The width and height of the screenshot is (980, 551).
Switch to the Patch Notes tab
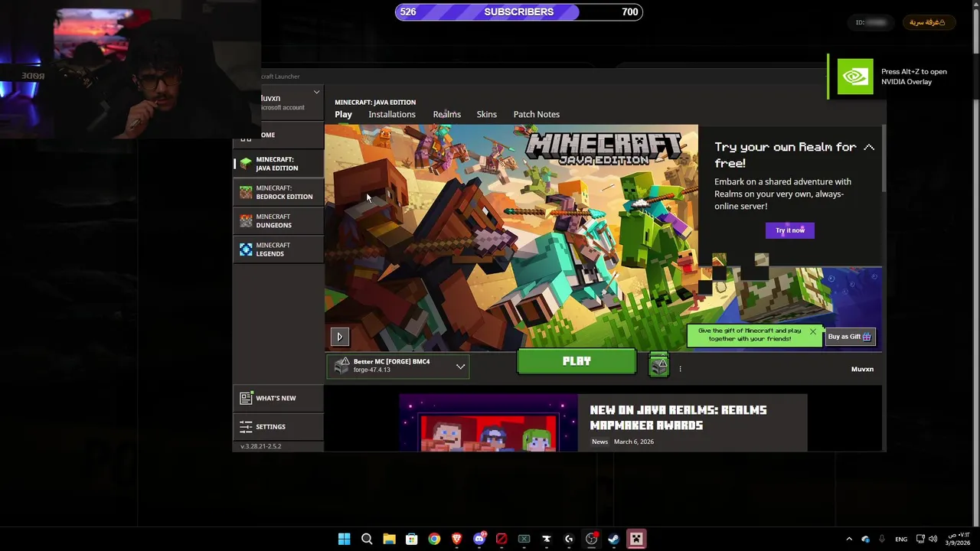pyautogui.click(x=536, y=114)
